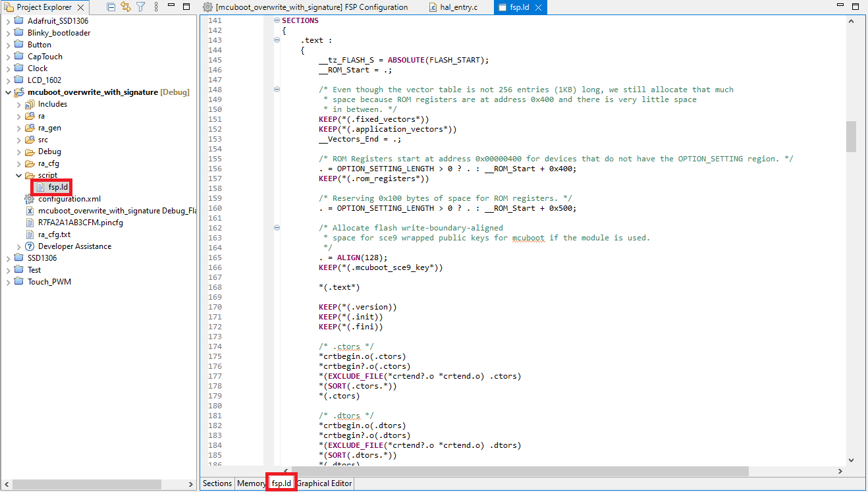Maximize the Project Explorer panel
Screen dimensions: 868x492
click(x=186, y=7)
